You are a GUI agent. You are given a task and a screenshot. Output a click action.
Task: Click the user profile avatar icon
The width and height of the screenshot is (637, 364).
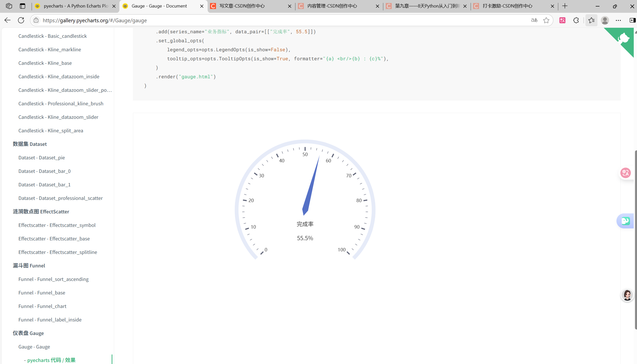pyautogui.click(x=605, y=20)
